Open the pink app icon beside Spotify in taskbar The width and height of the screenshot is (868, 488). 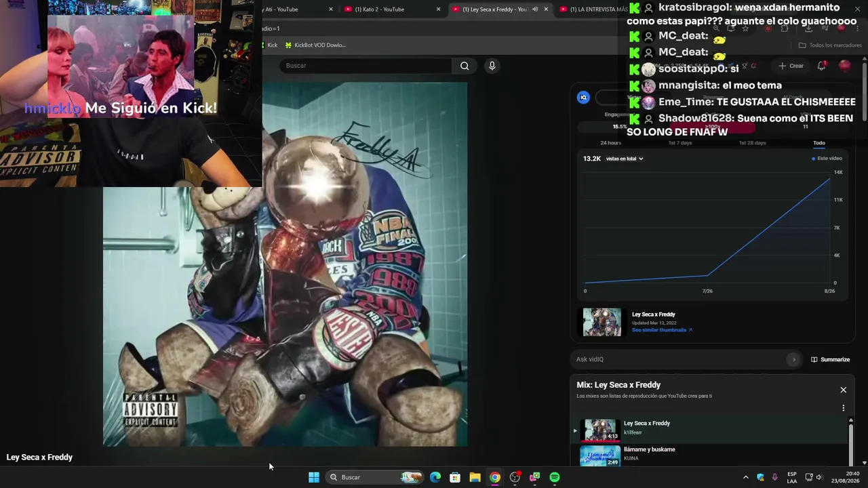[535, 477]
